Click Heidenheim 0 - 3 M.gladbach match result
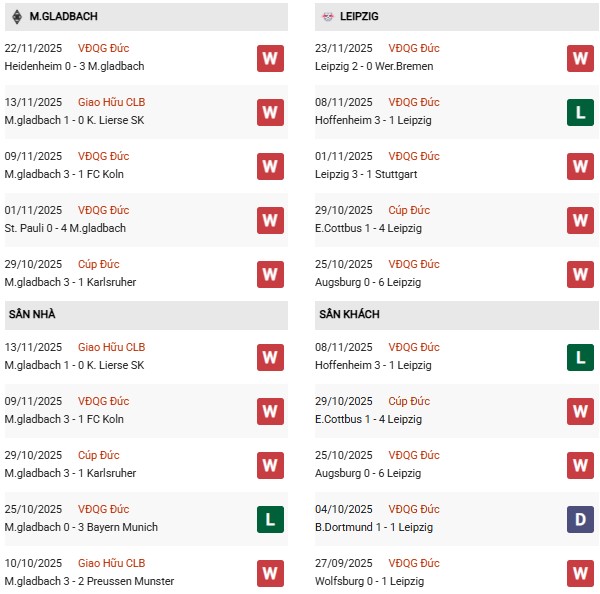 [x=74, y=66]
